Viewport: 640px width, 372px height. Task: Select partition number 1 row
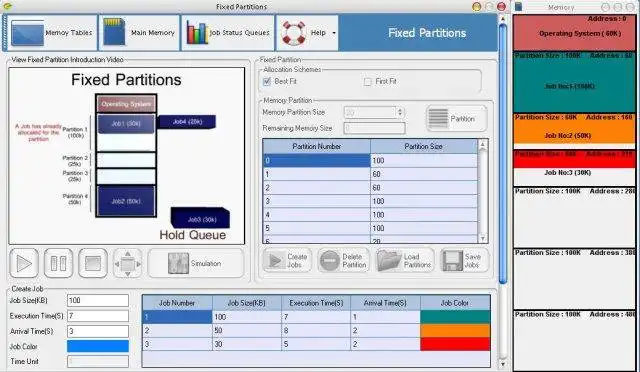[370, 174]
